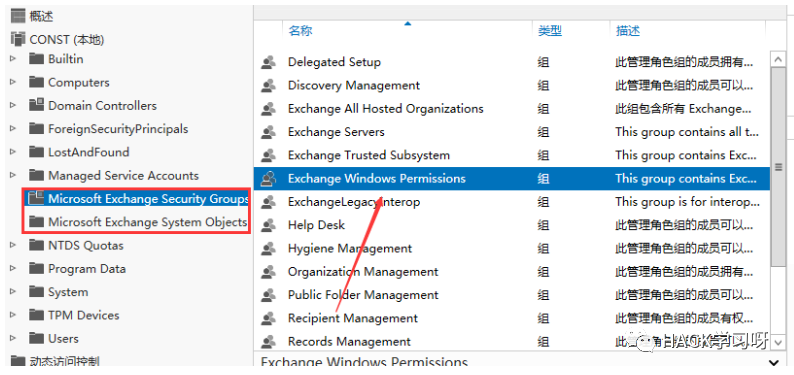Image resolution: width=794 pixels, height=375 pixels.
Task: Click the Organization Management group icon
Action: pyautogui.click(x=268, y=272)
